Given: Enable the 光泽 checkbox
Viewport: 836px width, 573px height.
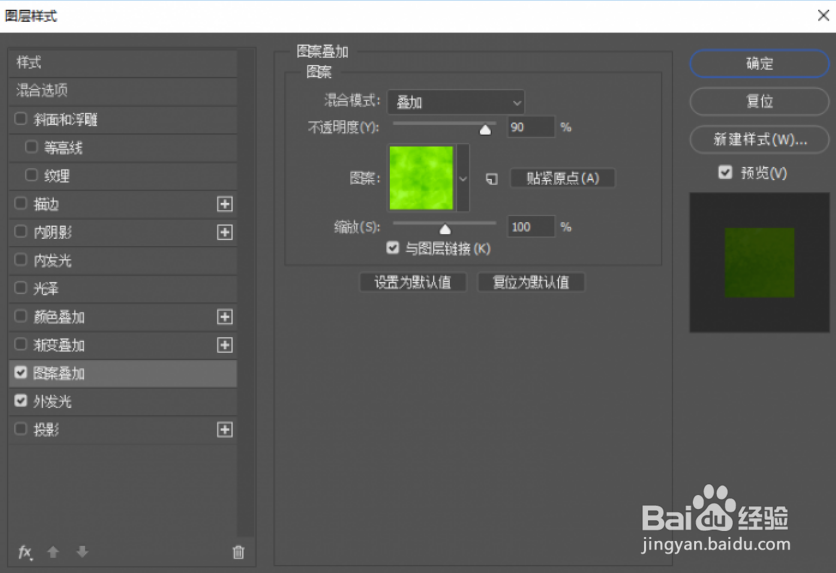Looking at the screenshot, I should (x=21, y=288).
